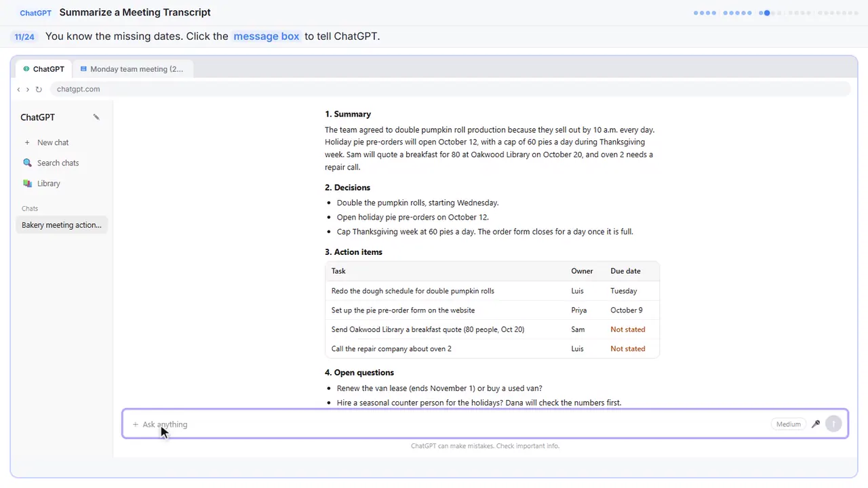The image size is (868, 488).
Task: Click the microphone icon in message box
Action: point(816,424)
